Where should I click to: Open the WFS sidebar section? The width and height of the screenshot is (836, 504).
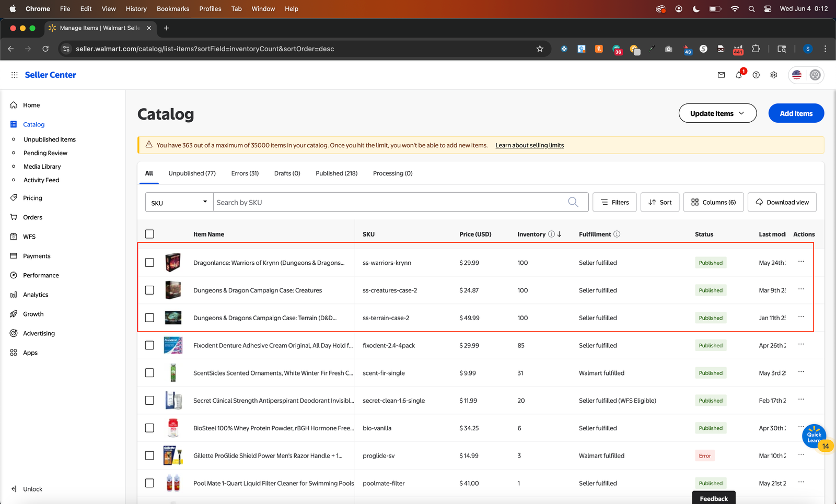[x=29, y=237]
